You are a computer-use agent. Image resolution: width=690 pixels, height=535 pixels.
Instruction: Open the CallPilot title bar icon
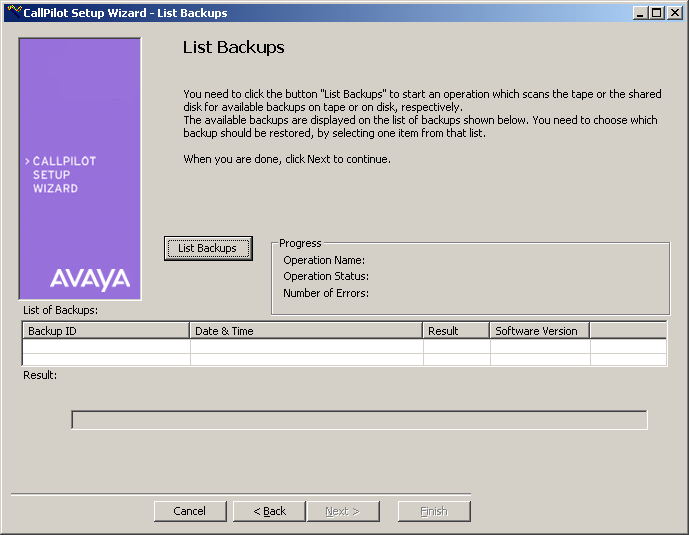[x=15, y=12]
